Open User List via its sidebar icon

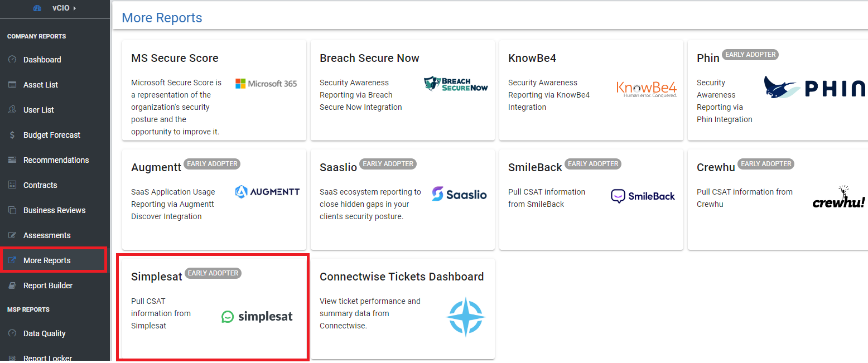coord(11,109)
